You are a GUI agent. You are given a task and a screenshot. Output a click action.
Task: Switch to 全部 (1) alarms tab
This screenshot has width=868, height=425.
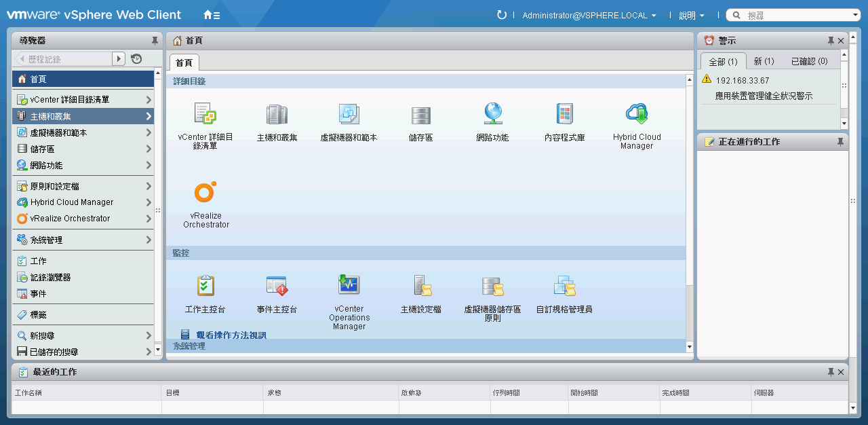pyautogui.click(x=723, y=61)
